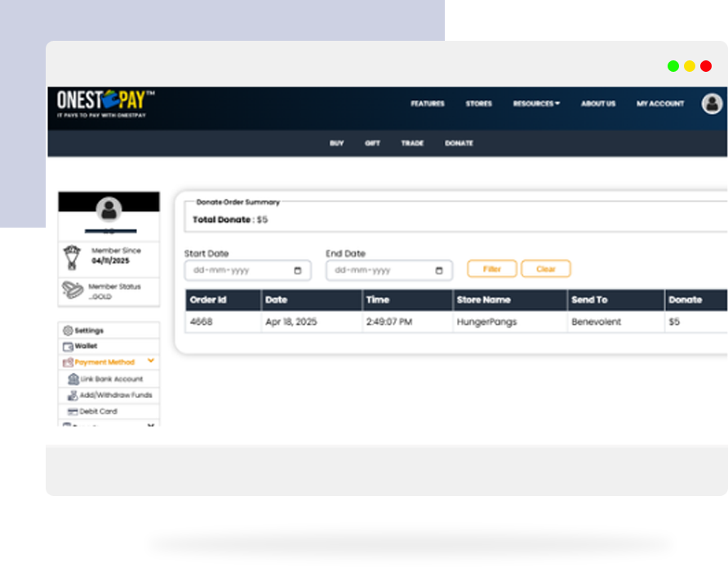Open the profile avatar in top navigation
The image size is (728, 567).
(x=712, y=104)
